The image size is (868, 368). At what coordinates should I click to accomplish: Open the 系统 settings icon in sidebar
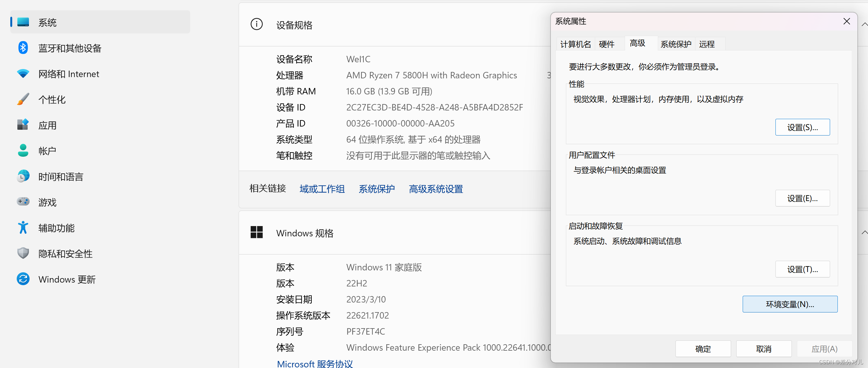(x=23, y=22)
